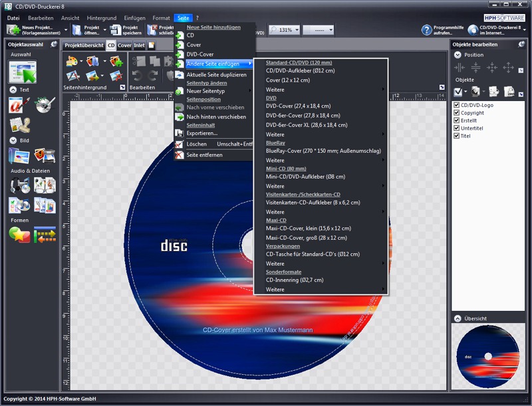
Task: Click the add background image icon with green plus
Action: [116, 61]
